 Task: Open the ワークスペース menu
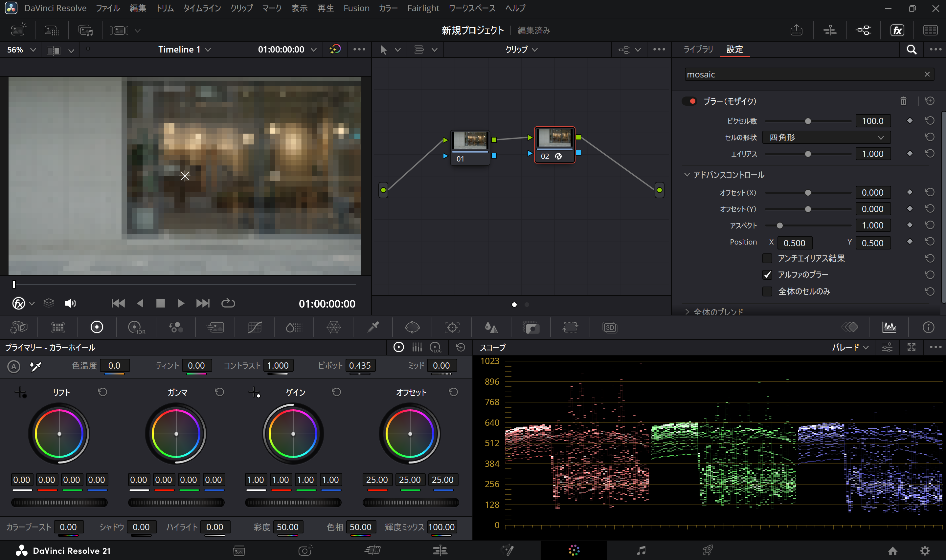coord(472,8)
